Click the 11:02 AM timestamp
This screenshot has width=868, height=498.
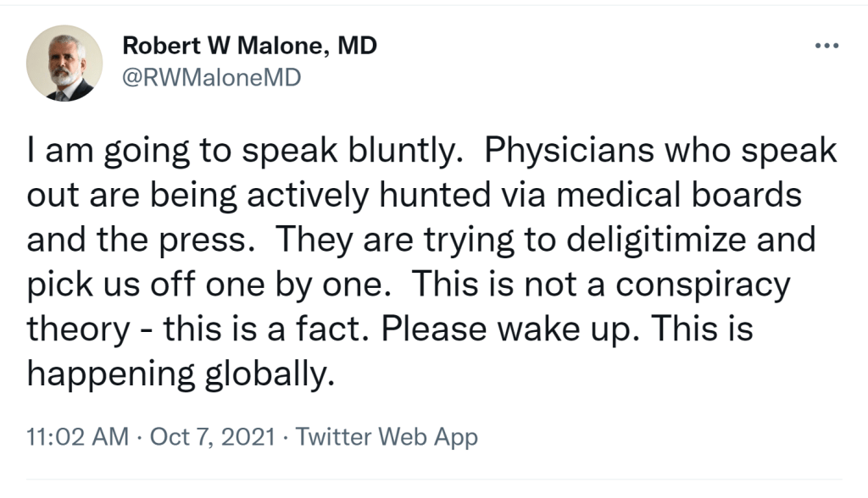pos(78,438)
